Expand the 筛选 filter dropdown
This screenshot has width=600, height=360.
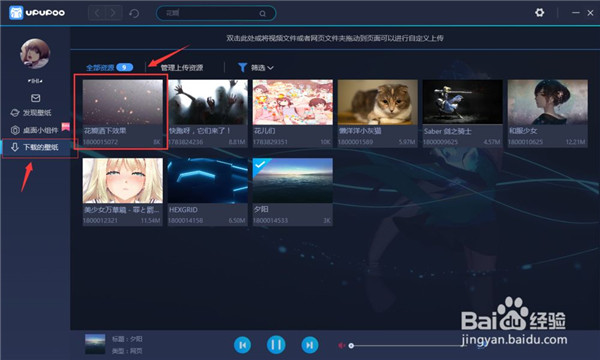[x=256, y=68]
